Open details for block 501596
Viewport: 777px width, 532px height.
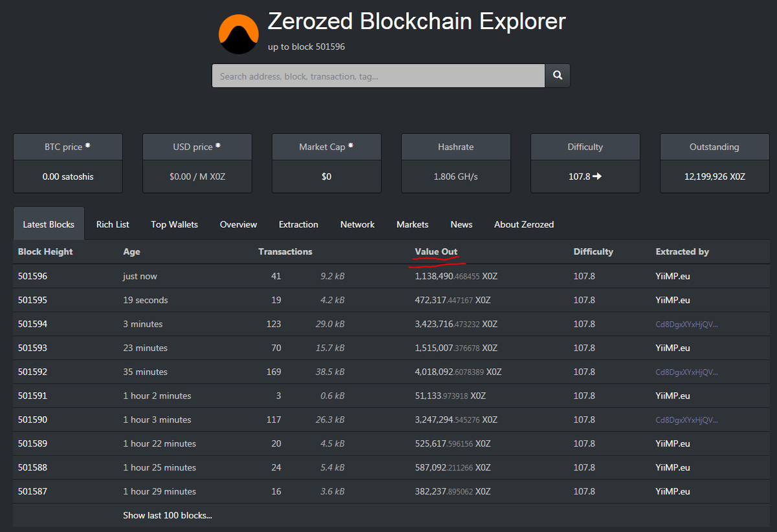32,276
